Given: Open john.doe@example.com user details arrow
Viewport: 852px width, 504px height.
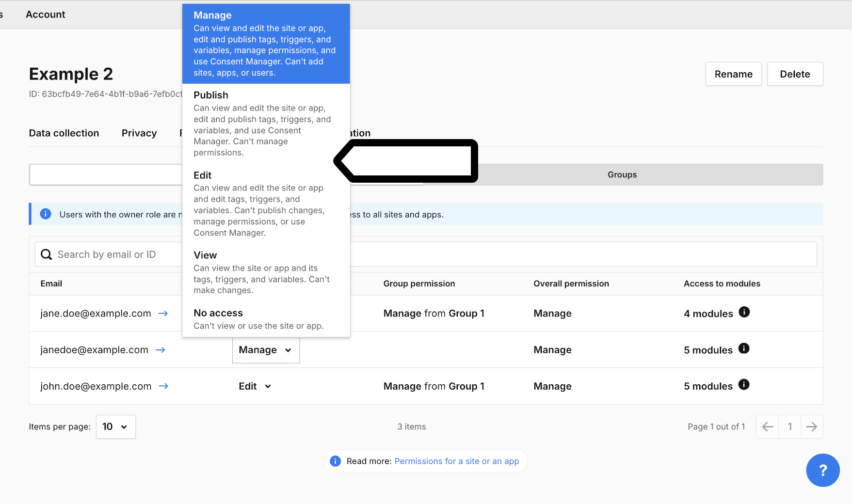Looking at the screenshot, I should pos(163,386).
